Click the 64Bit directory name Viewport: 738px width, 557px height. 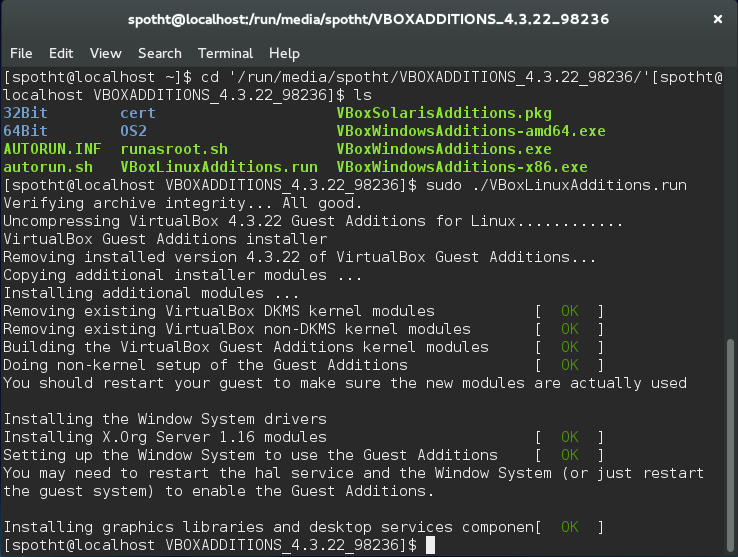[25, 131]
